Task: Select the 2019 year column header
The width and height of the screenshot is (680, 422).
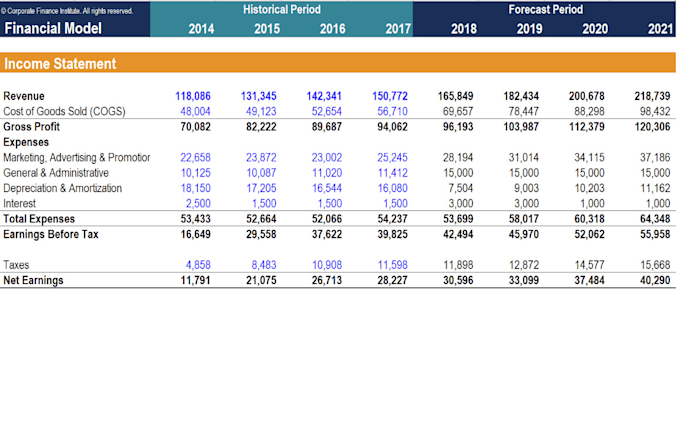Action: (x=530, y=29)
